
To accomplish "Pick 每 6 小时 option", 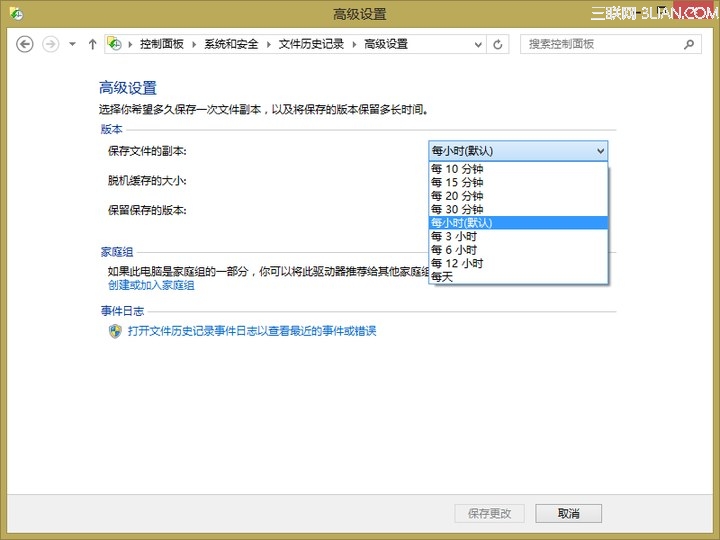I will (518, 250).
